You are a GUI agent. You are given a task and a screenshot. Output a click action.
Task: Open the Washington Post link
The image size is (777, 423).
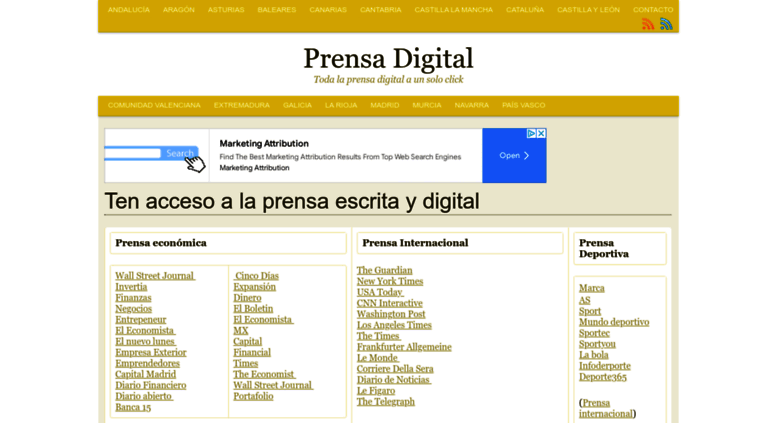click(391, 314)
